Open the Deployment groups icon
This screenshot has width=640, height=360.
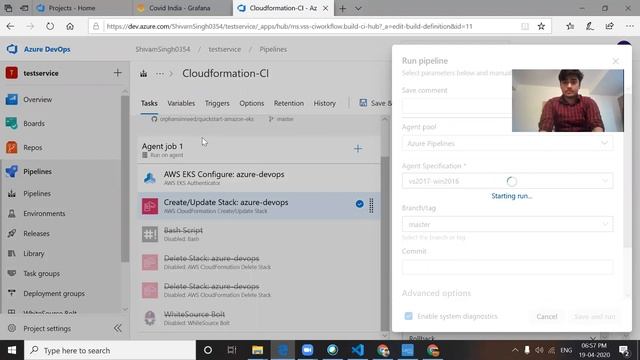[x=12, y=293]
